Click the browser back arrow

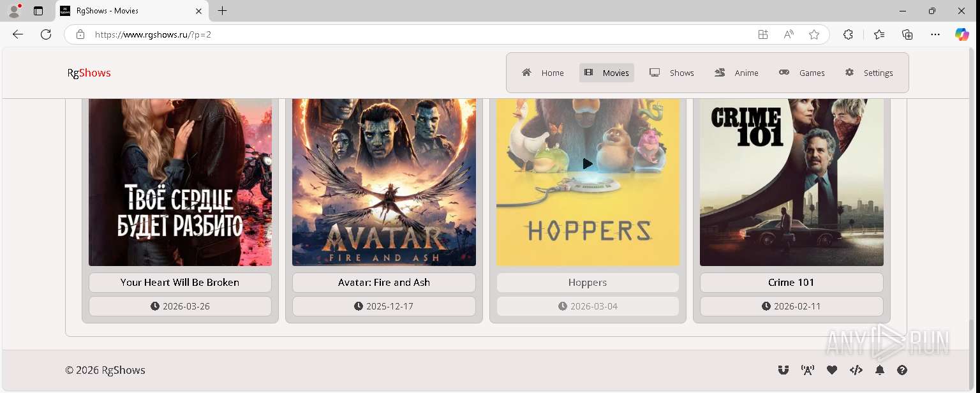(18, 34)
